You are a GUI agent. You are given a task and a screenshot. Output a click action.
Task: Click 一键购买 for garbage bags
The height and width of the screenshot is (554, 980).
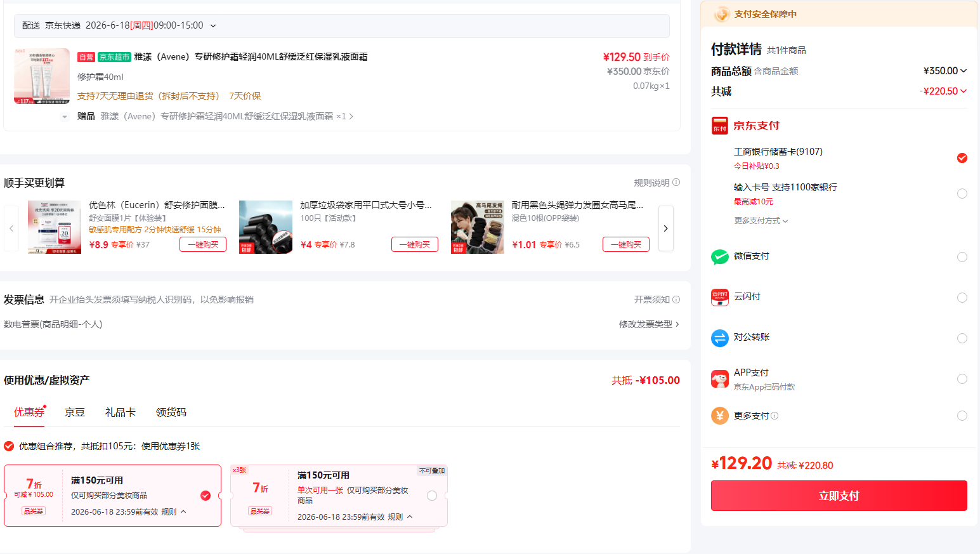pos(415,244)
